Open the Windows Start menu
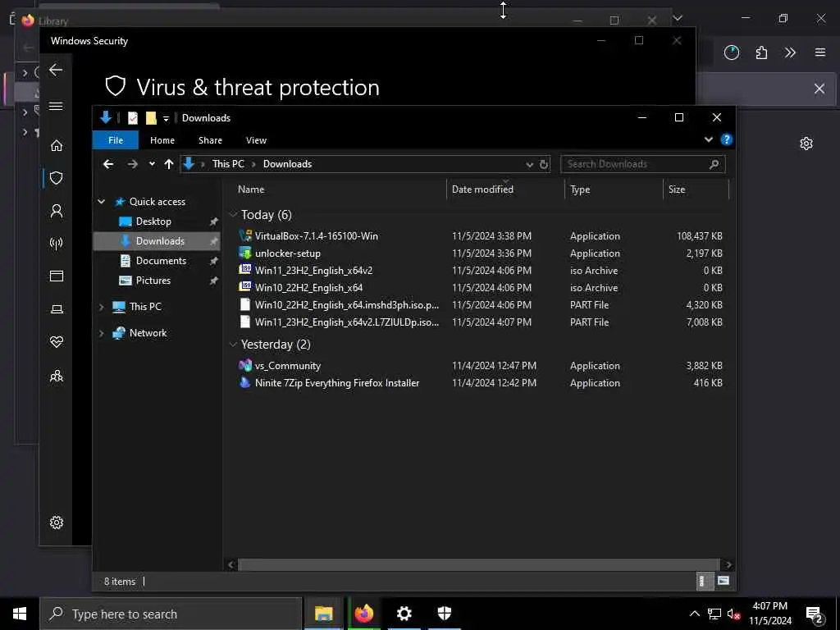Image resolution: width=840 pixels, height=630 pixels. pyautogui.click(x=20, y=614)
